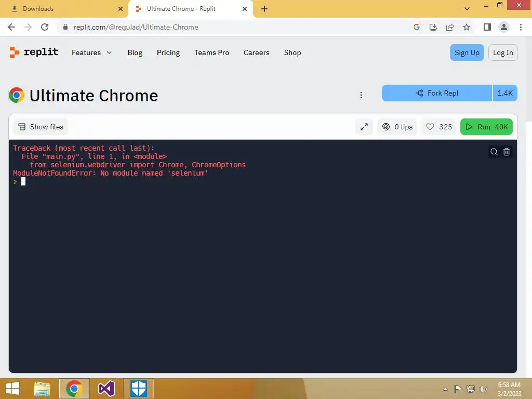Click the 'Traceback (most recent call last)' line
This screenshot has width=532, height=399.
[x=84, y=148]
